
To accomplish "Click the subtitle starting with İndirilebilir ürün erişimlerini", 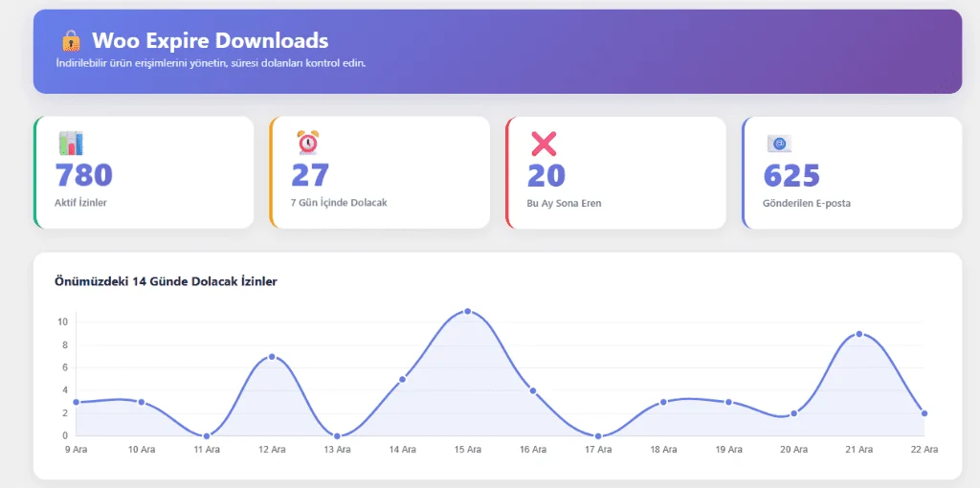I will [x=211, y=63].
